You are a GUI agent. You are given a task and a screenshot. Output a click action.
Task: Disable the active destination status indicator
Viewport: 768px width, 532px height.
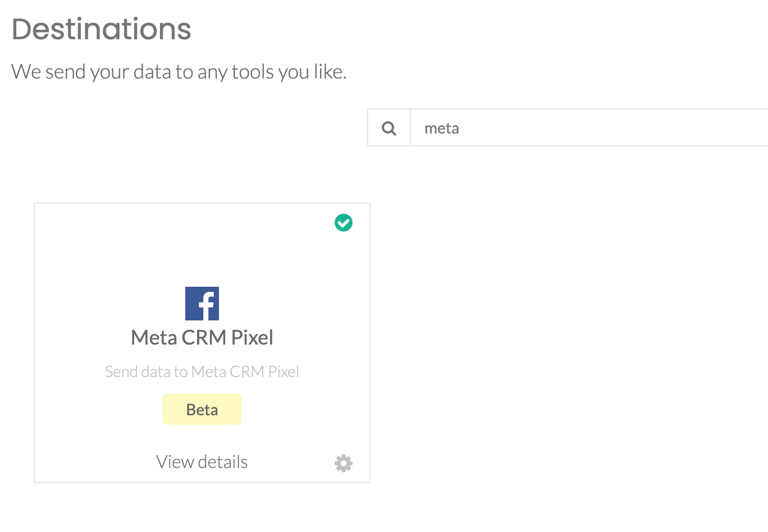(343, 222)
